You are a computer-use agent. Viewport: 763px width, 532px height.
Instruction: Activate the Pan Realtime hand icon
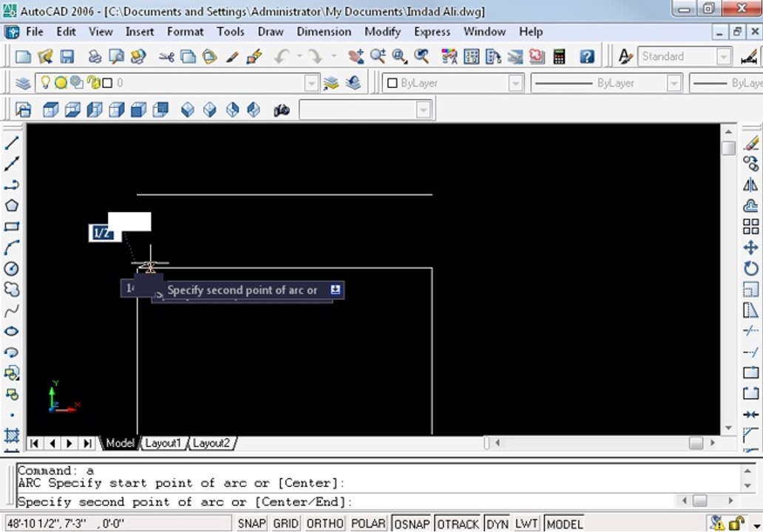356,56
